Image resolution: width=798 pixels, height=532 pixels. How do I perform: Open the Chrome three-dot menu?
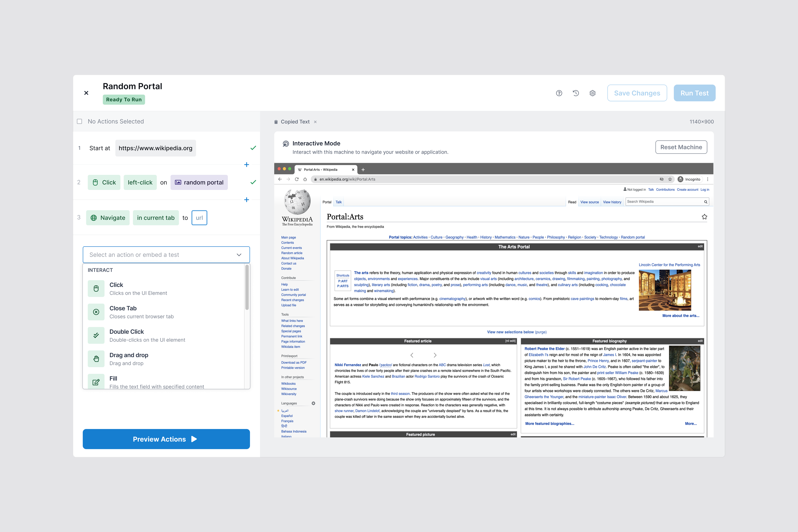point(708,179)
